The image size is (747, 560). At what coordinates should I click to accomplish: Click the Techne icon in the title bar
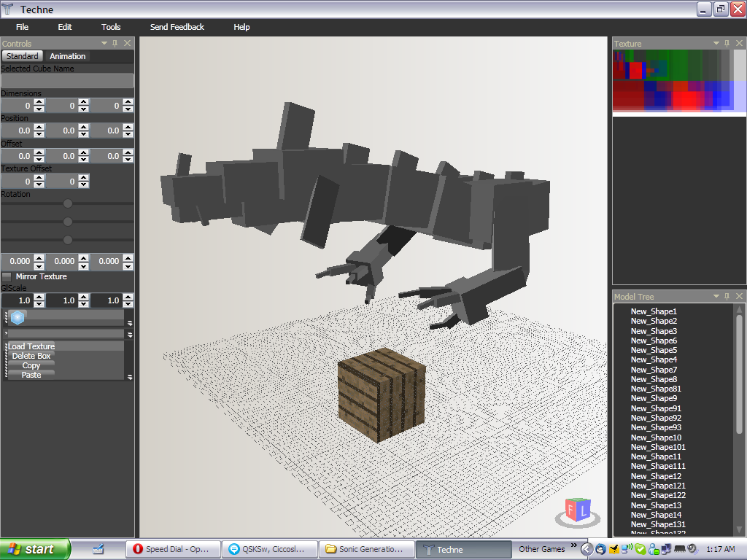[7, 9]
